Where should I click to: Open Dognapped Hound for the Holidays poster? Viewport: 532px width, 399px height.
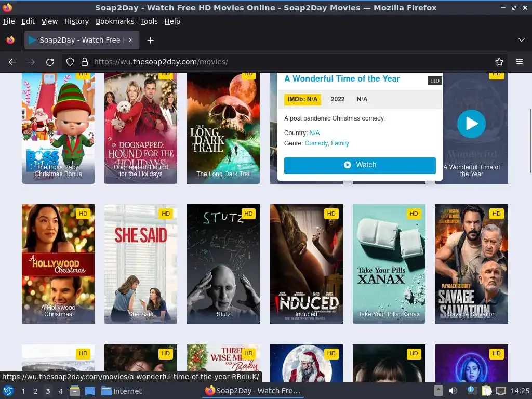[141, 128]
